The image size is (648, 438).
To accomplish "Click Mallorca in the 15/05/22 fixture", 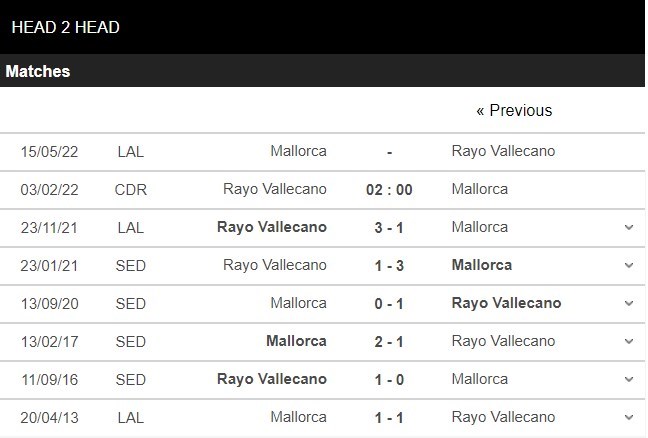I will [x=298, y=151].
